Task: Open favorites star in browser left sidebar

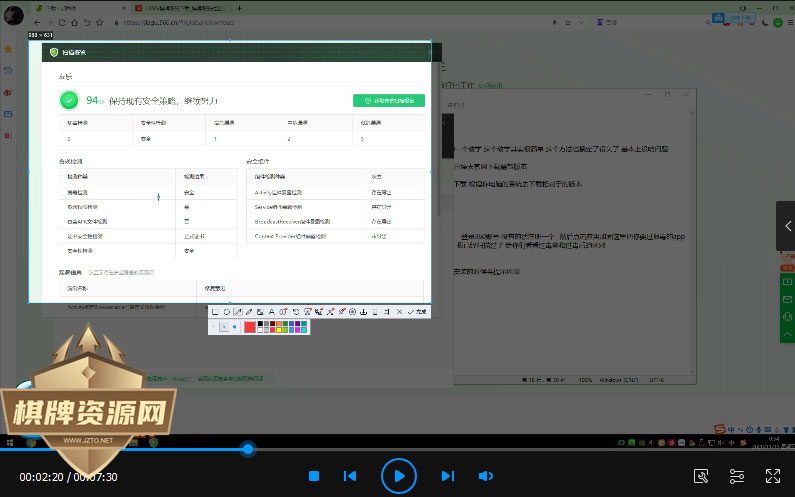Action: tap(8, 49)
